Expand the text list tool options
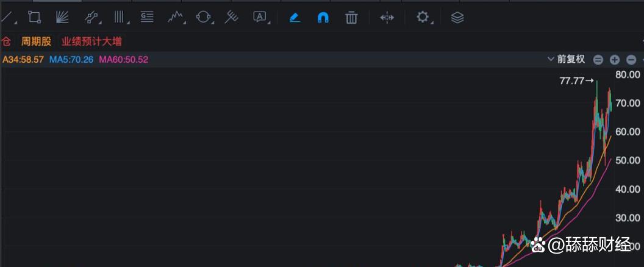This screenshot has height=267, width=644. click(147, 17)
